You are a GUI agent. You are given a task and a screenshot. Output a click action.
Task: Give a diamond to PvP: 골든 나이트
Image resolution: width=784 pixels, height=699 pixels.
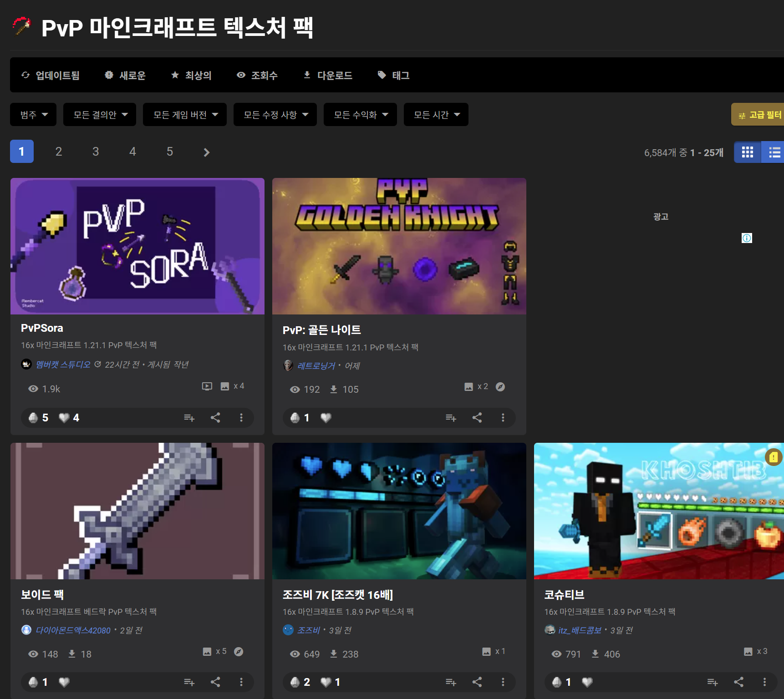pos(295,418)
